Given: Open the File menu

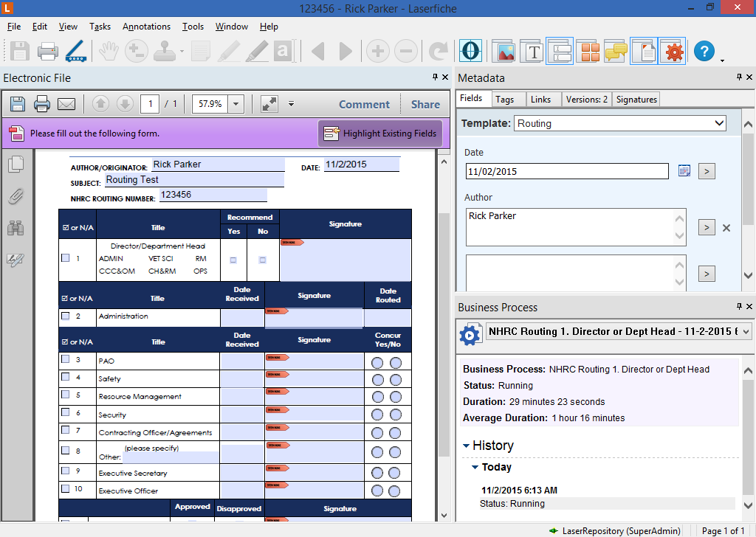Looking at the screenshot, I should 14,27.
